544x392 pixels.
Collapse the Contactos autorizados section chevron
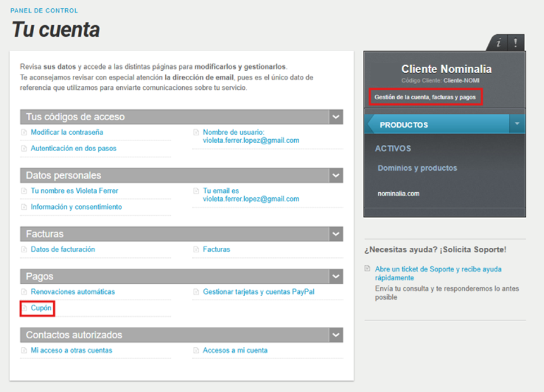(336, 335)
